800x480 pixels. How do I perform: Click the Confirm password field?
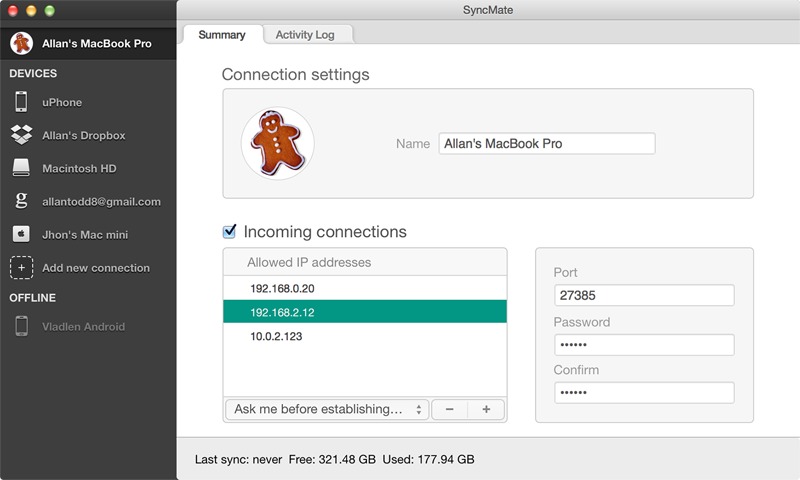click(x=644, y=393)
